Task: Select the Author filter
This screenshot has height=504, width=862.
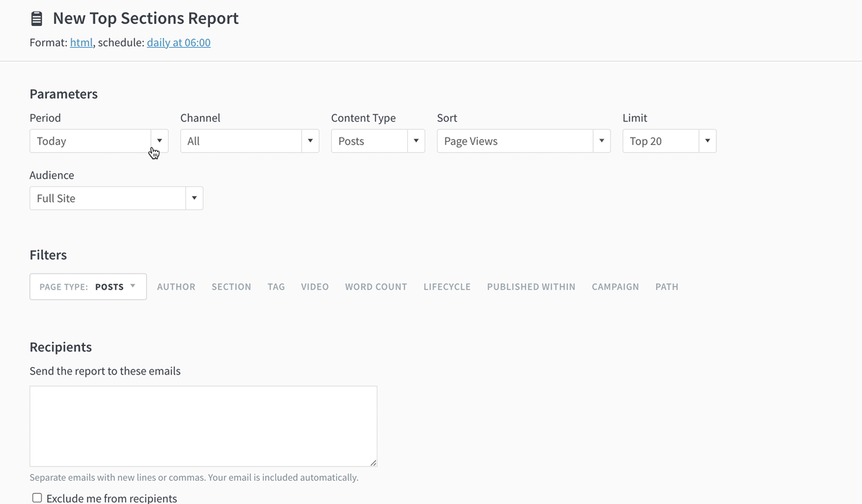Action: (x=176, y=287)
